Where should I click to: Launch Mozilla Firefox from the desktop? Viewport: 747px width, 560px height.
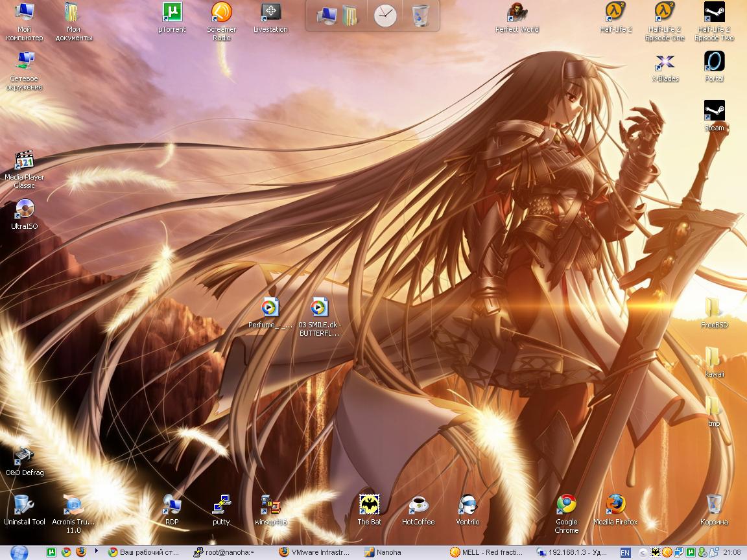(615, 511)
